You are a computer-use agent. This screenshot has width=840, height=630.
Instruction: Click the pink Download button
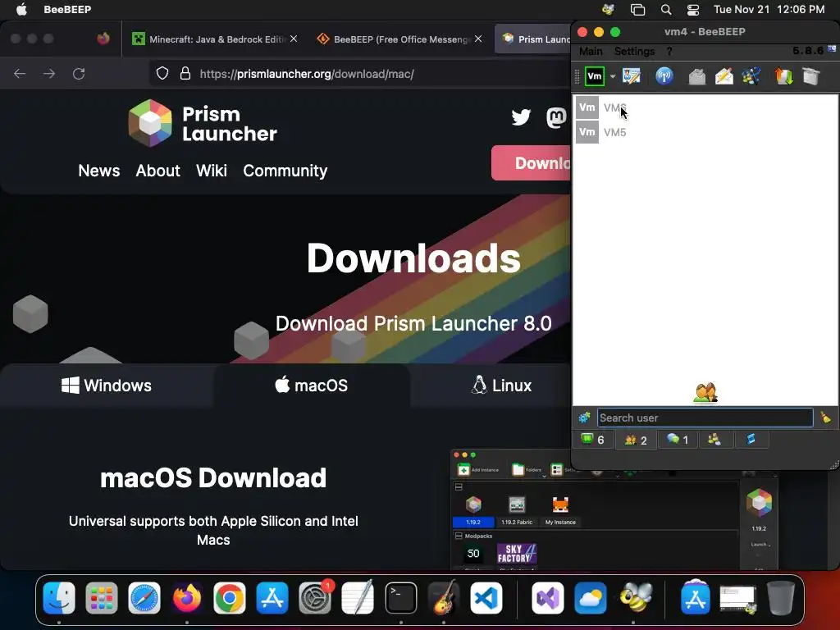click(532, 163)
